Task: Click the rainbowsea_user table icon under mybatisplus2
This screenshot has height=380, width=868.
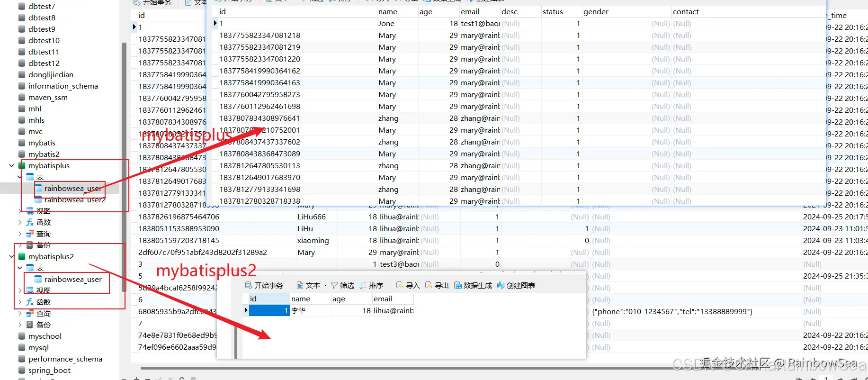Action: click(x=39, y=279)
